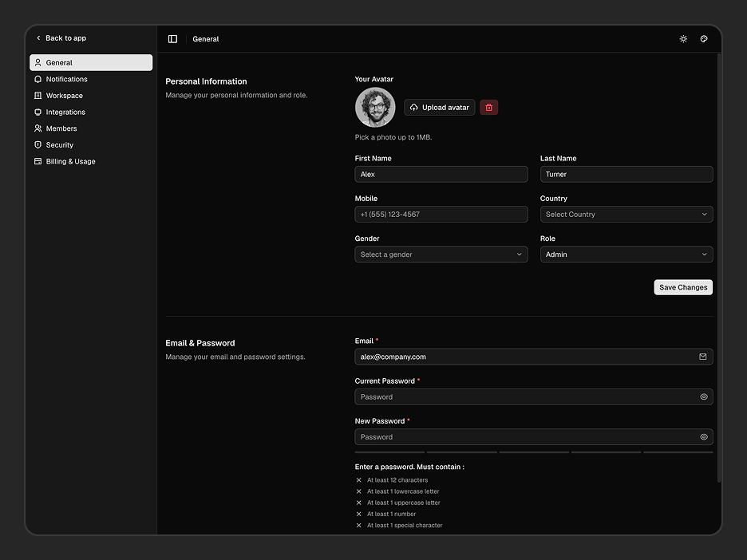Screen dimensions: 747x560
Task: Open the Select Country dropdown
Action: (x=626, y=215)
